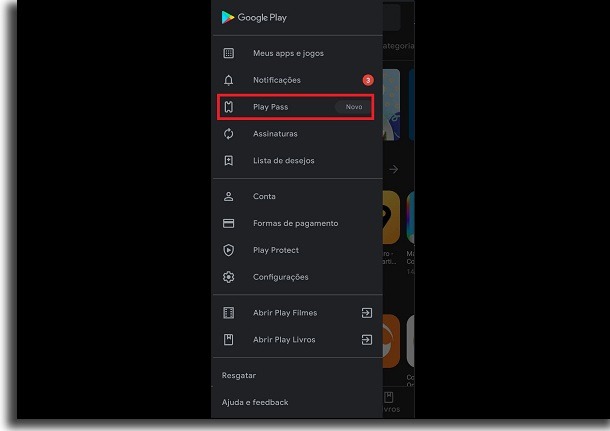610x431 pixels.
Task: Open Assinaturas
Action: click(x=297, y=134)
